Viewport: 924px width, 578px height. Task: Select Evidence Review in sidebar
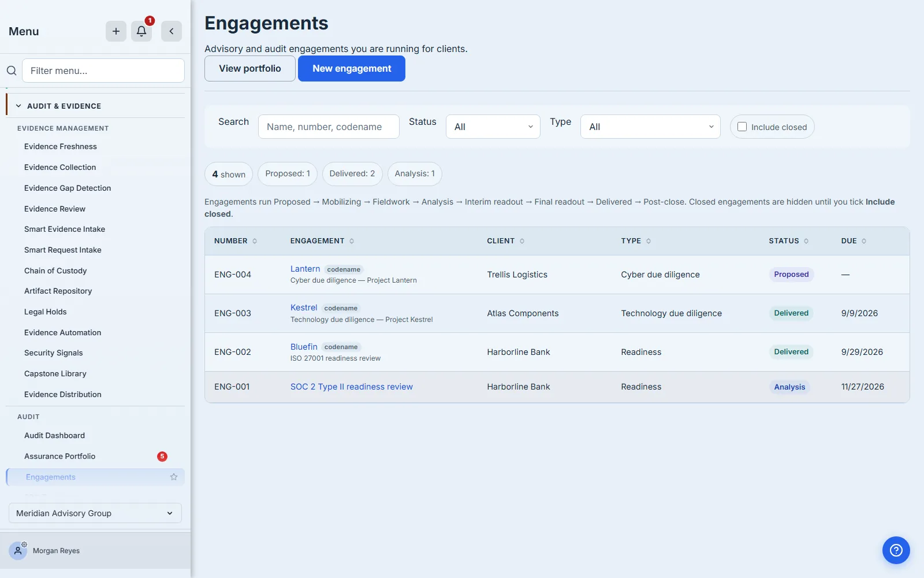coord(55,209)
